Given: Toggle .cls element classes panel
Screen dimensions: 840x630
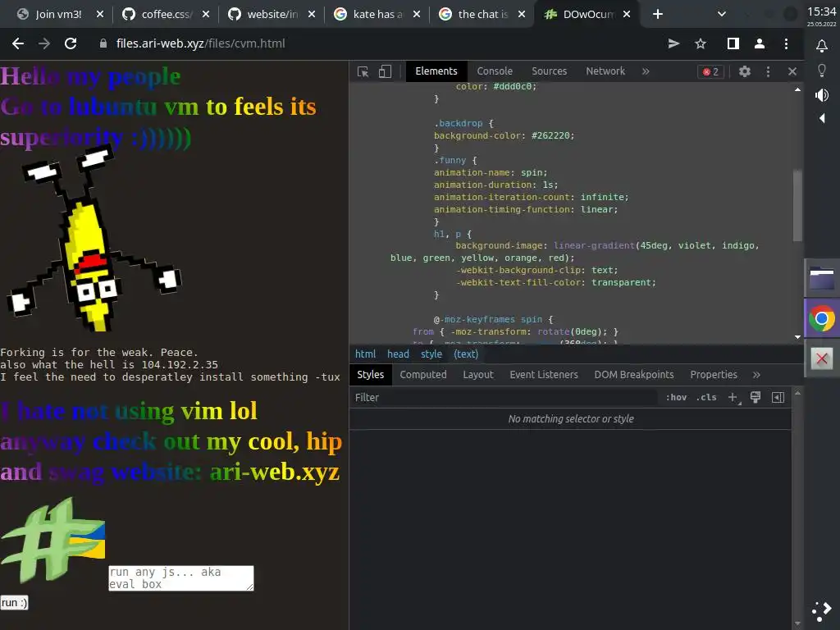Looking at the screenshot, I should point(706,398).
